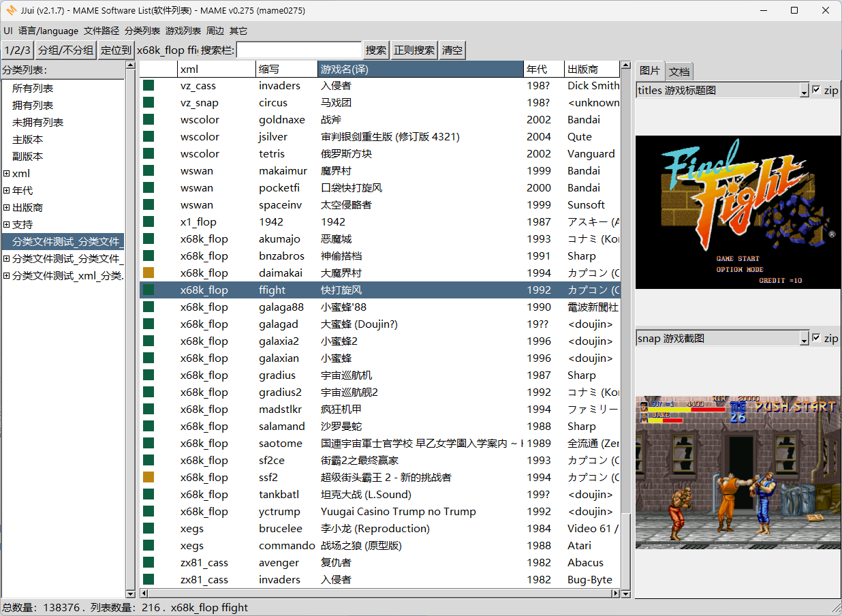Open the 文件路径 menu
Screen dimensions: 842x616
tap(102, 31)
